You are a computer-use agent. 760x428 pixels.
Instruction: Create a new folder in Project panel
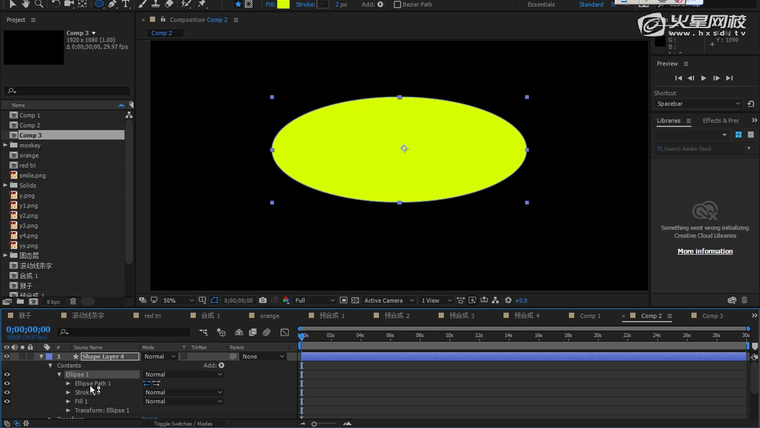tap(20, 301)
